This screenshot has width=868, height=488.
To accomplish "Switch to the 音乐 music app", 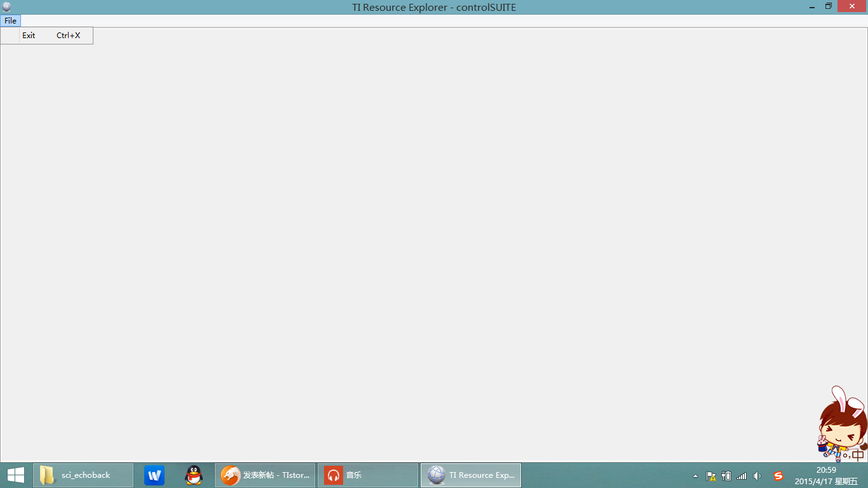I will (x=368, y=475).
